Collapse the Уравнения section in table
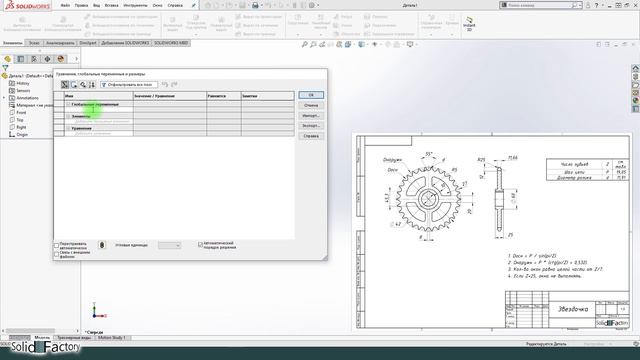Screen dimensions: 640x360 pyautogui.click(x=68, y=128)
